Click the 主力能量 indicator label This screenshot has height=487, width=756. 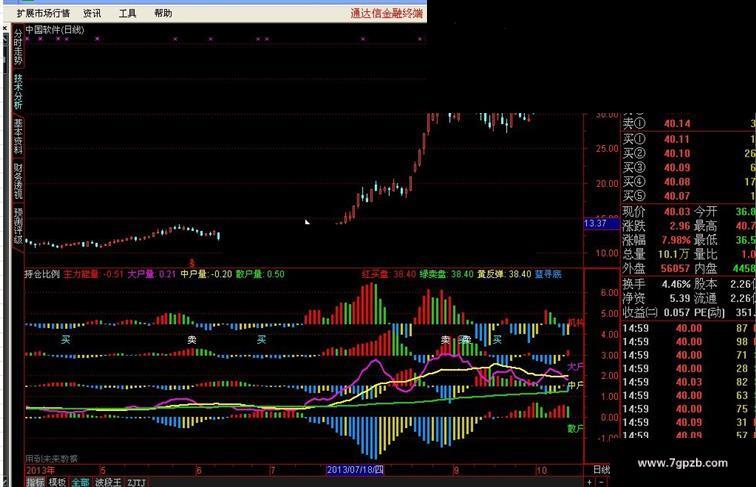[x=81, y=274]
